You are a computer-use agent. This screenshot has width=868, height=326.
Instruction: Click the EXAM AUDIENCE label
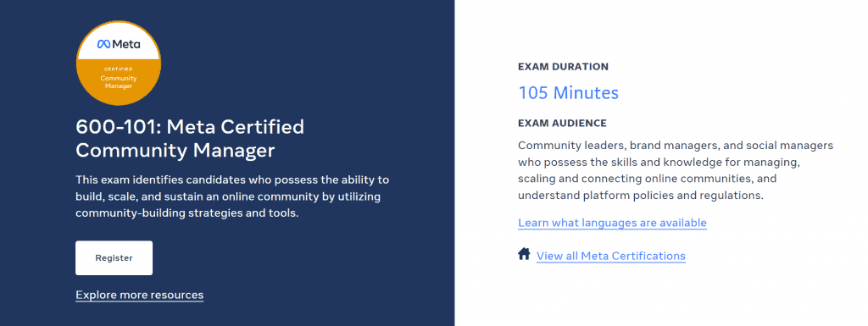(563, 124)
